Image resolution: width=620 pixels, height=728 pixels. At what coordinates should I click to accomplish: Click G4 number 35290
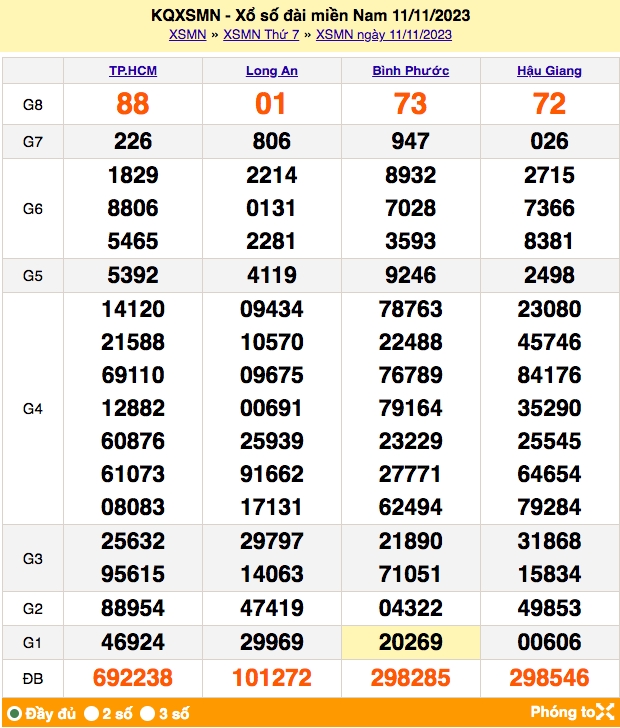pyautogui.click(x=549, y=408)
